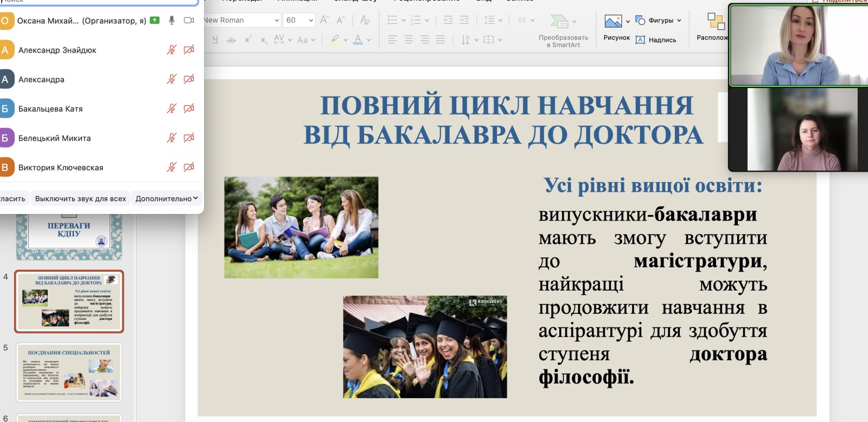The height and width of the screenshot is (422, 868).
Task: Apply bulleted list formatting
Action: point(392,20)
